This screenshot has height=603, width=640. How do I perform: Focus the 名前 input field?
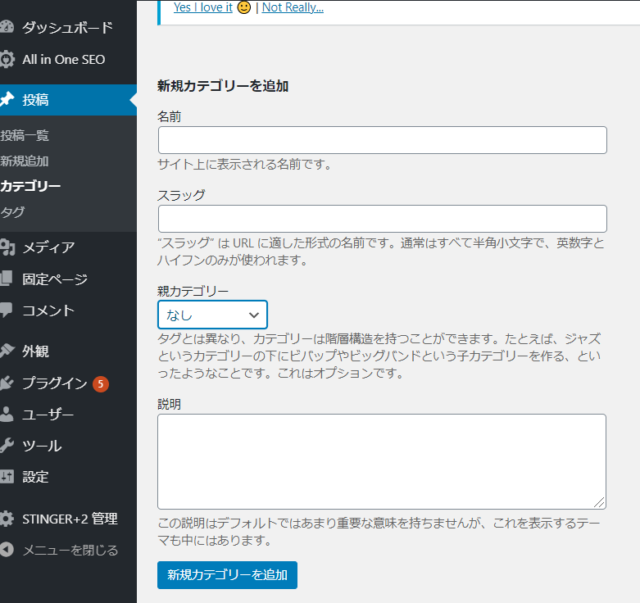pos(382,140)
